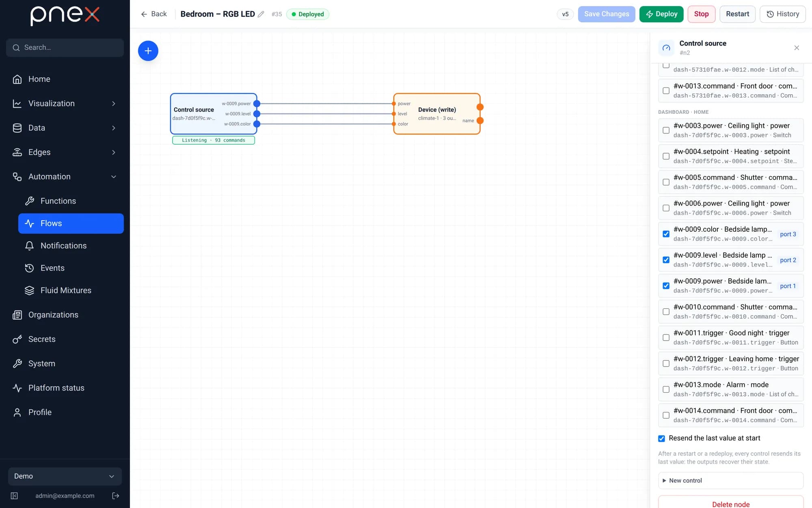Click the w-0009.power output port

(x=257, y=104)
